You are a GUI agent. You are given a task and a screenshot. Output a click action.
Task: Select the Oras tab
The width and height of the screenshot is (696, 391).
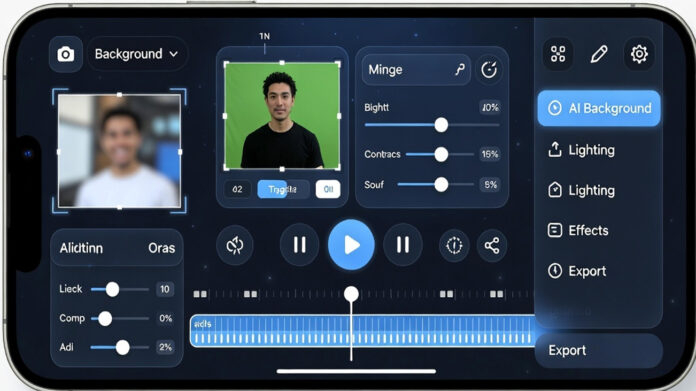coord(162,248)
